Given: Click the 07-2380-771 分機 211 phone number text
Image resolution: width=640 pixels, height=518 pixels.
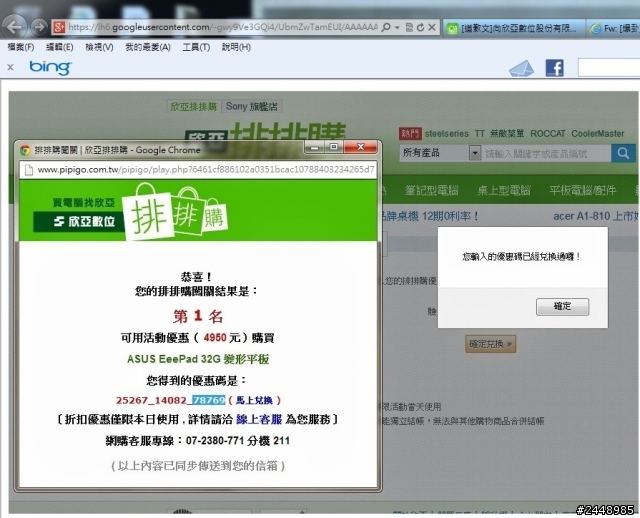Looking at the screenshot, I should point(238,441).
